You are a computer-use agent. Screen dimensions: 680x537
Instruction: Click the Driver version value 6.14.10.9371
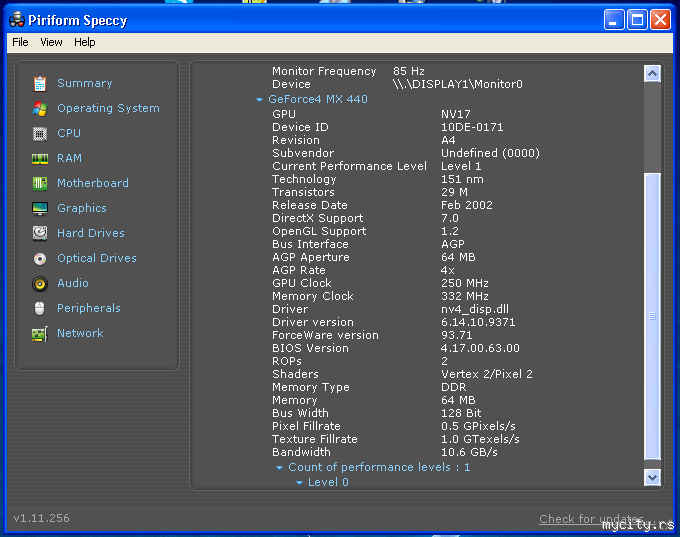(x=478, y=322)
